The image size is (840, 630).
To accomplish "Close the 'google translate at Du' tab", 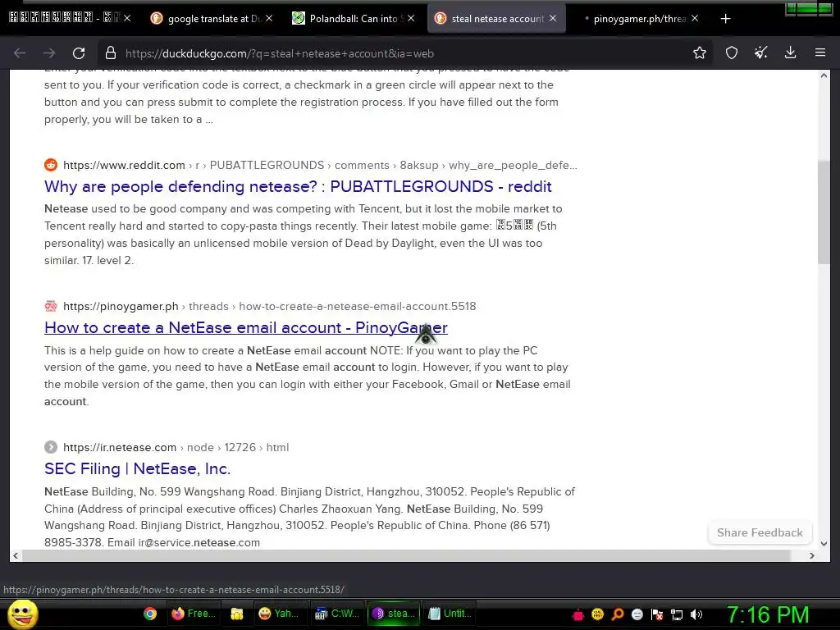I will (x=269, y=18).
